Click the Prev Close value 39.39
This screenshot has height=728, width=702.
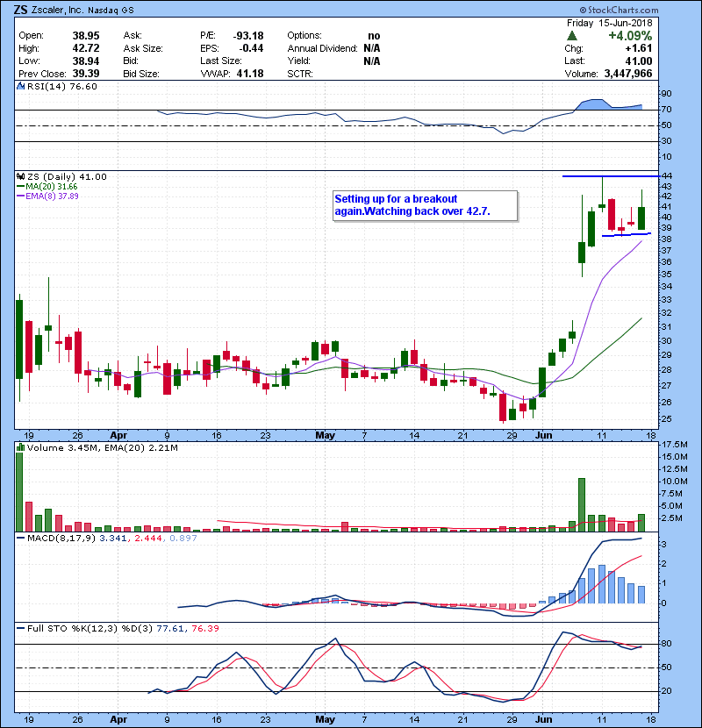pos(86,74)
